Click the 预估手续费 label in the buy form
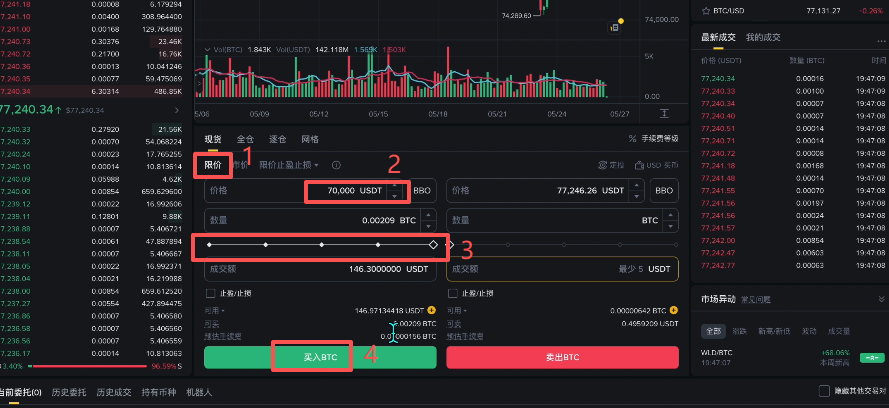Image resolution: width=889 pixels, height=408 pixels. pos(223,336)
